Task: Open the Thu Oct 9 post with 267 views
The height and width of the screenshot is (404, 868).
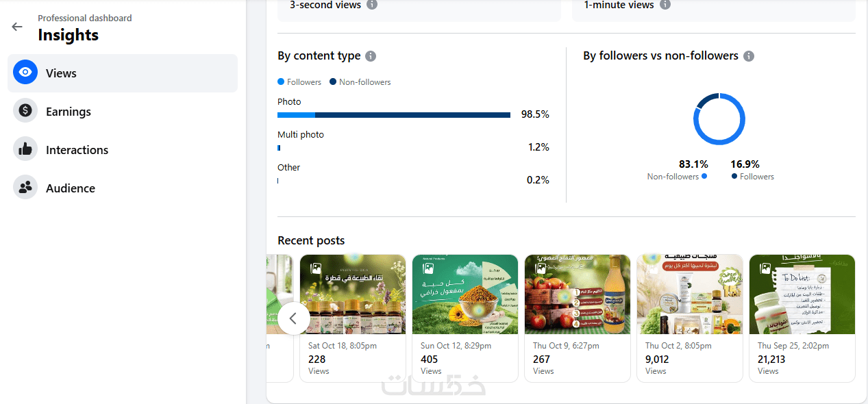Action: [578, 294]
